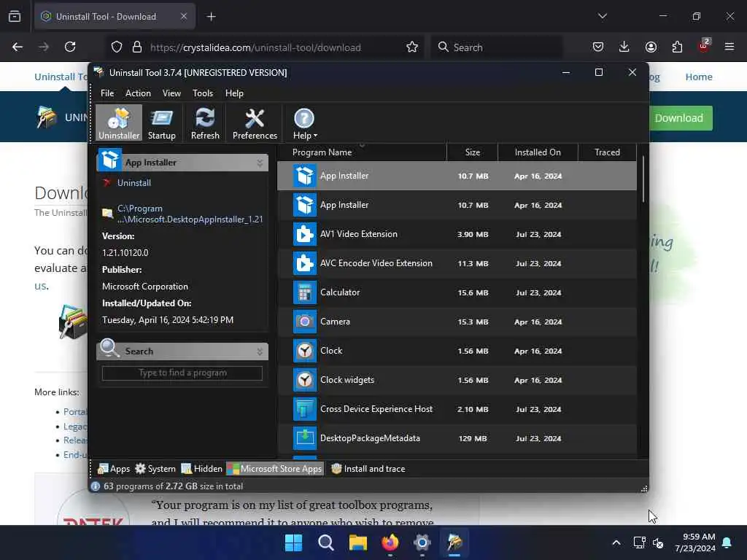Open the Help toolbar dropdown arrow
Screen dimensions: 747x560
click(315, 136)
